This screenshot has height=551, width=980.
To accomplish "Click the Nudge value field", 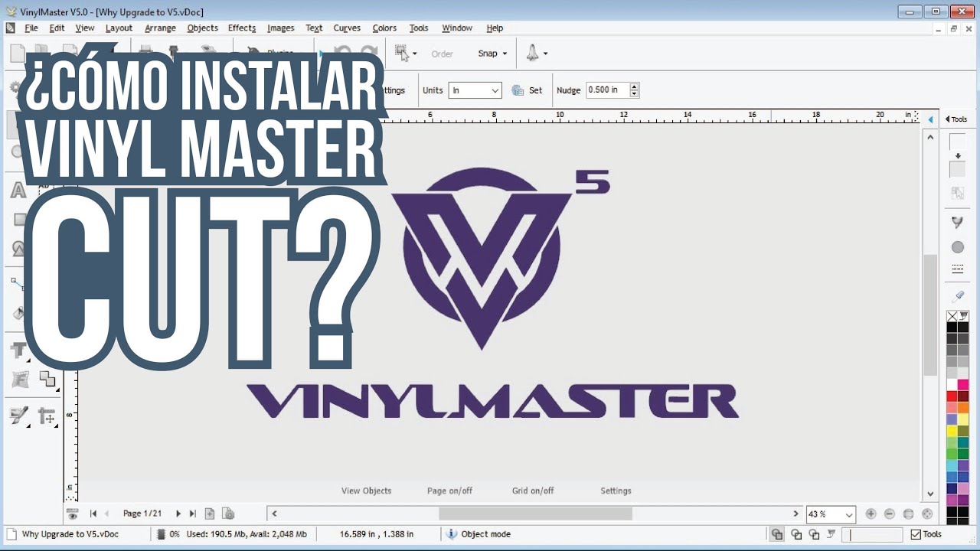I will [607, 90].
